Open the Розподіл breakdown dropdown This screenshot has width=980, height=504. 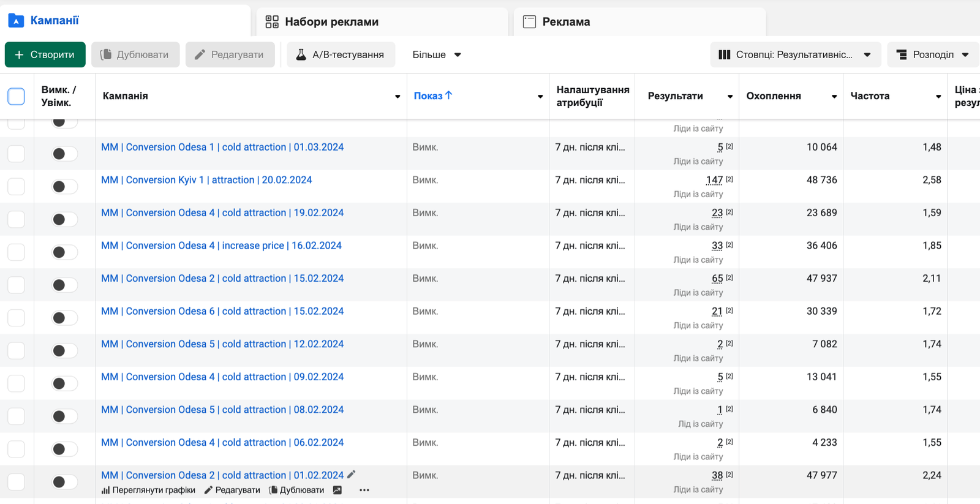pos(933,55)
